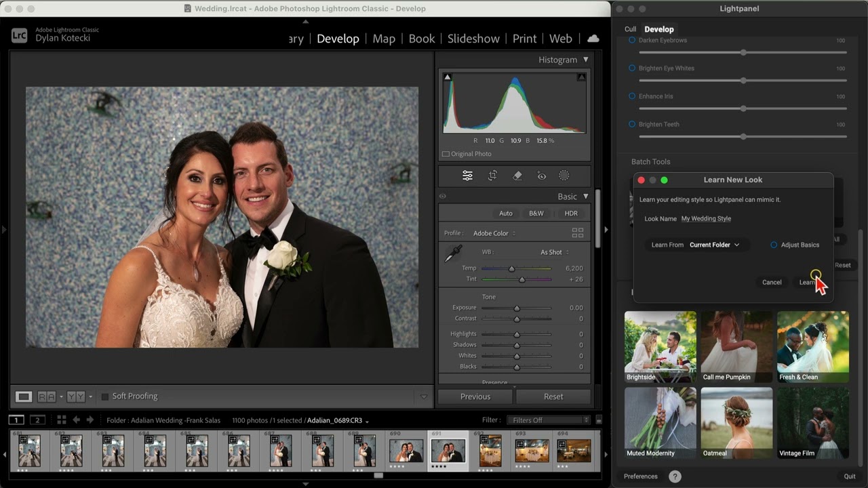This screenshot has width=868, height=488.
Task: Select Reference View R|A icon
Action: click(x=47, y=396)
